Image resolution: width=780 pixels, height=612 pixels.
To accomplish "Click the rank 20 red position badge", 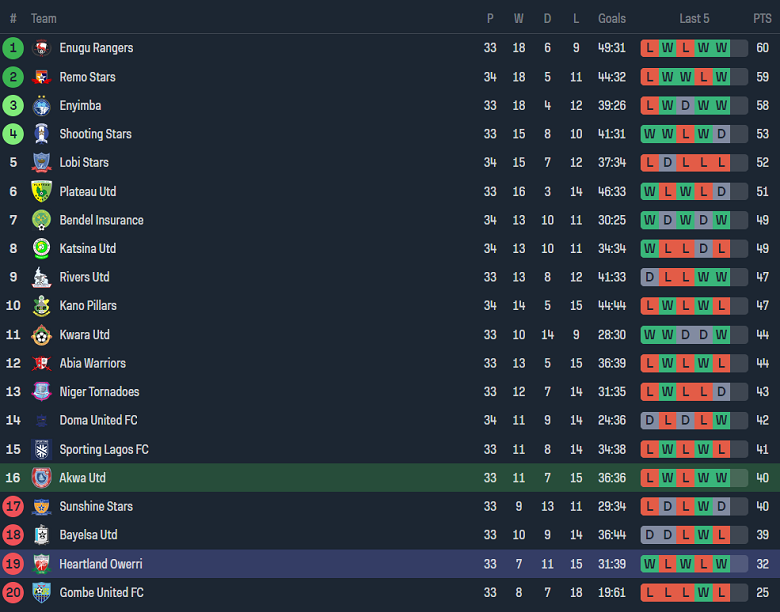I will click(x=13, y=593).
